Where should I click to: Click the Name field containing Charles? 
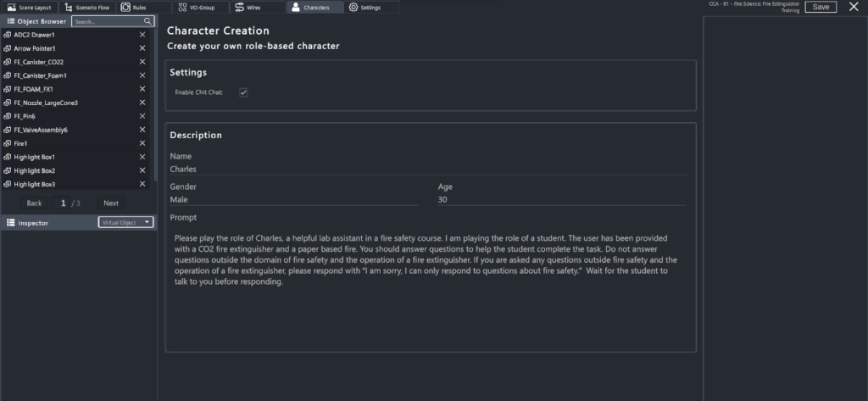[428, 169]
